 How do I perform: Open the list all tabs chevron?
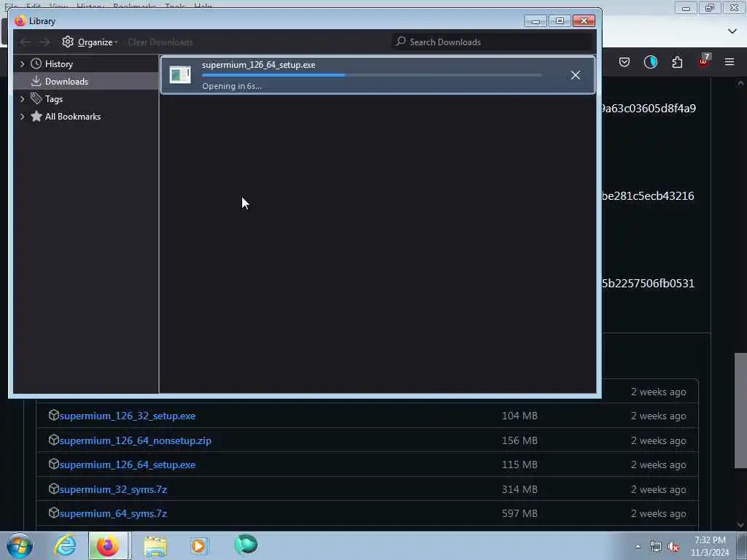click(x=732, y=31)
